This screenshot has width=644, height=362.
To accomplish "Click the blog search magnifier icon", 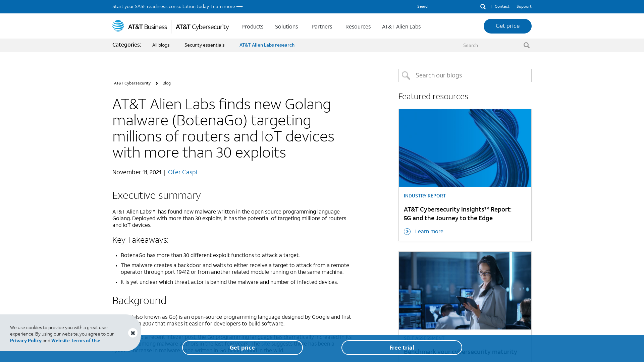I will (x=406, y=75).
